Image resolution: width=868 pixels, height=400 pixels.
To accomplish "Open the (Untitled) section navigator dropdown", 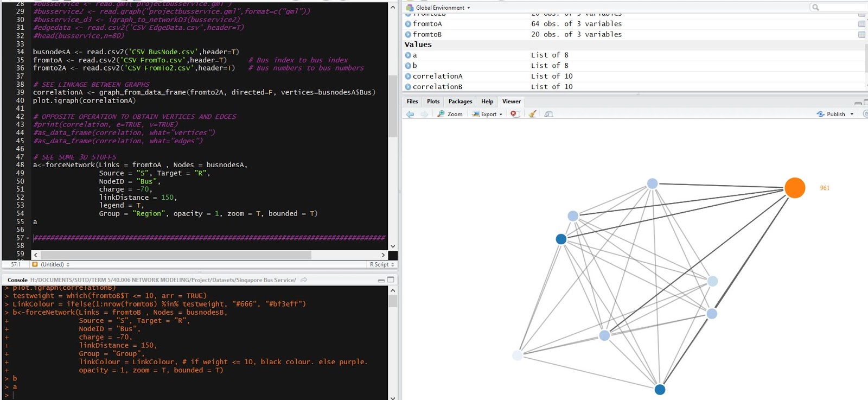I will pyautogui.click(x=55, y=264).
